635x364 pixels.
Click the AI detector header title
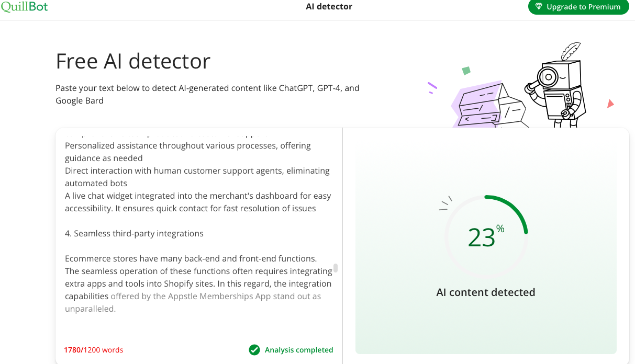[x=329, y=7]
